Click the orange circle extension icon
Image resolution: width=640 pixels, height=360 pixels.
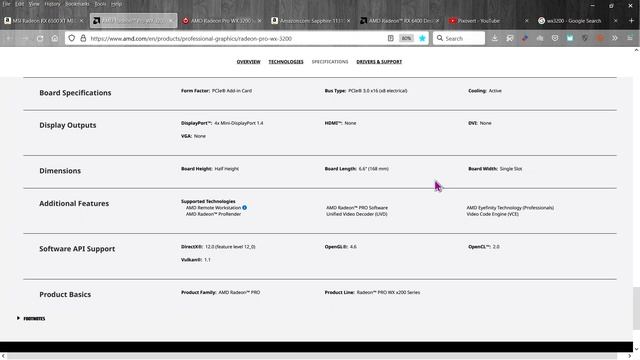(600, 38)
